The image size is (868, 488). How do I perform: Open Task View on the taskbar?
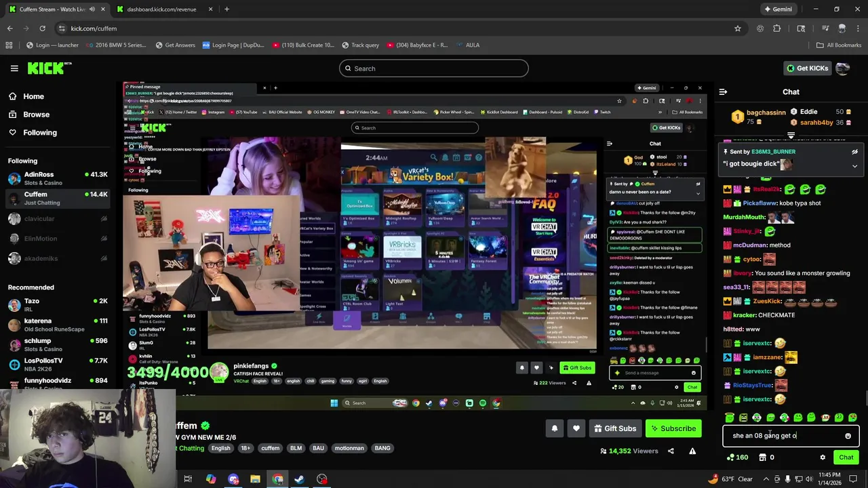(188, 479)
